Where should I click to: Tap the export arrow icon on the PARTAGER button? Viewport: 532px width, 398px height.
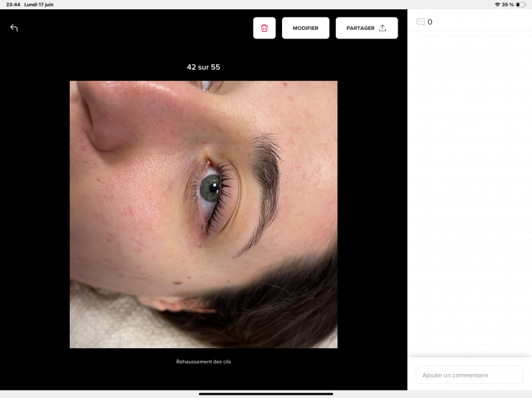pos(382,28)
